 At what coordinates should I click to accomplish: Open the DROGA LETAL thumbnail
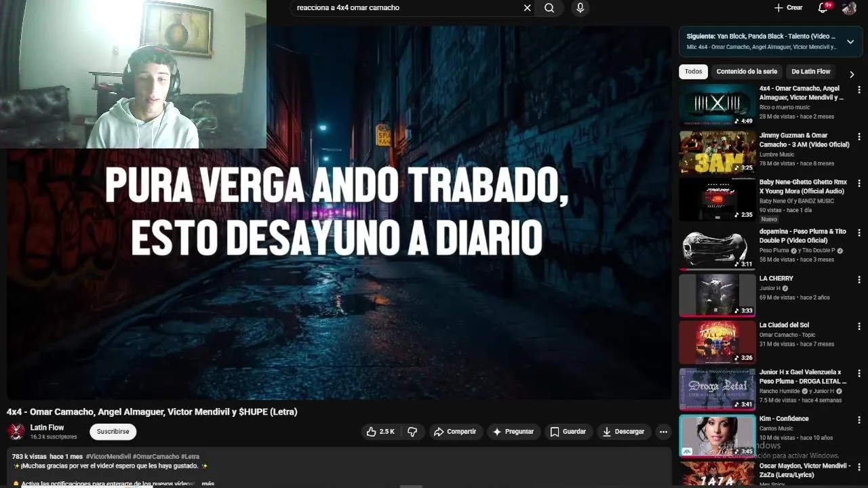717,389
